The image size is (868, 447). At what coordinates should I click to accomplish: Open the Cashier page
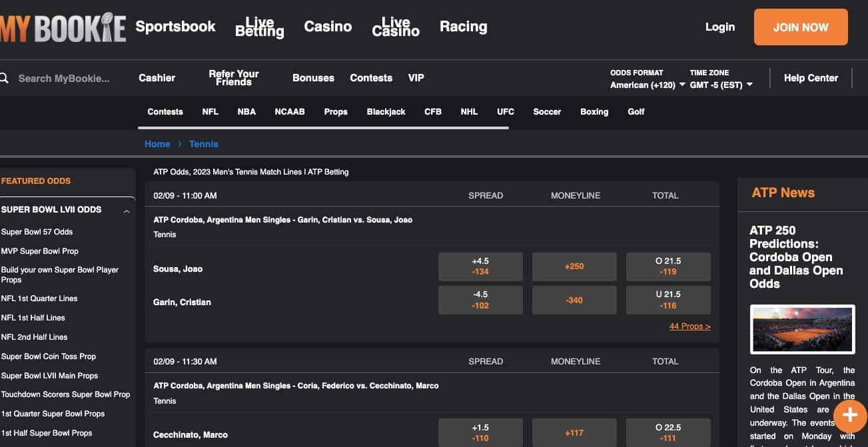[157, 78]
